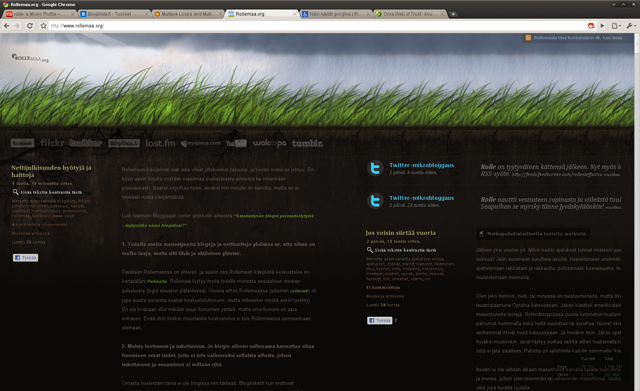The image size is (640, 391).
Task: Open the Jos voisin siirtää vuoria post
Action: 401,233
